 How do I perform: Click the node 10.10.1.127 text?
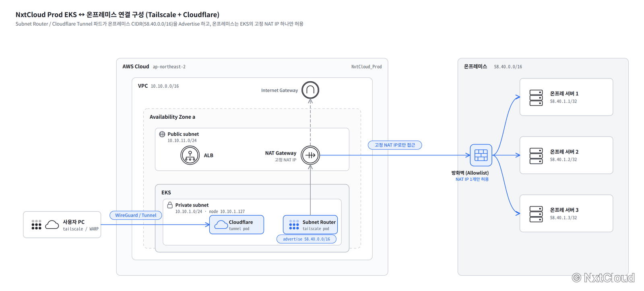coord(227,211)
